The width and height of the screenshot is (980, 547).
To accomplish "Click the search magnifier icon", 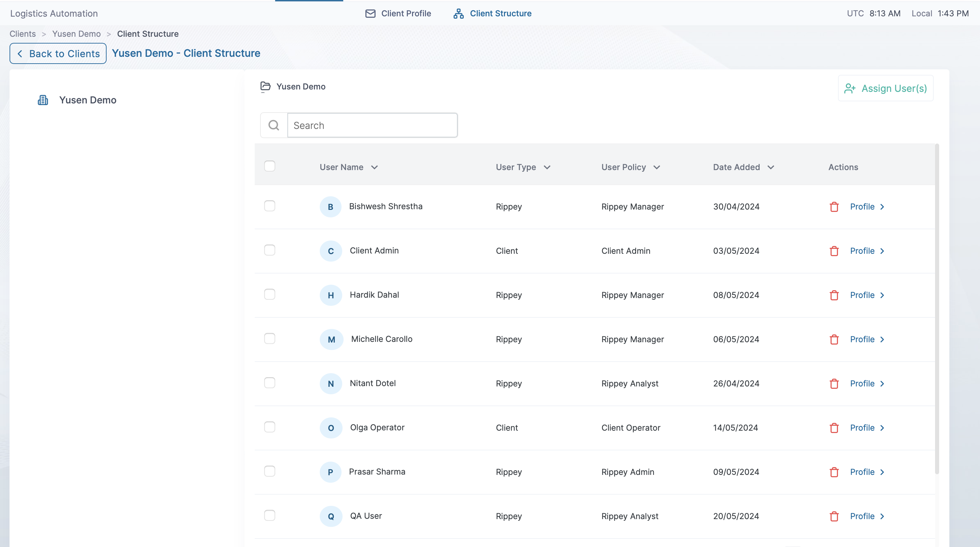I will click(273, 125).
